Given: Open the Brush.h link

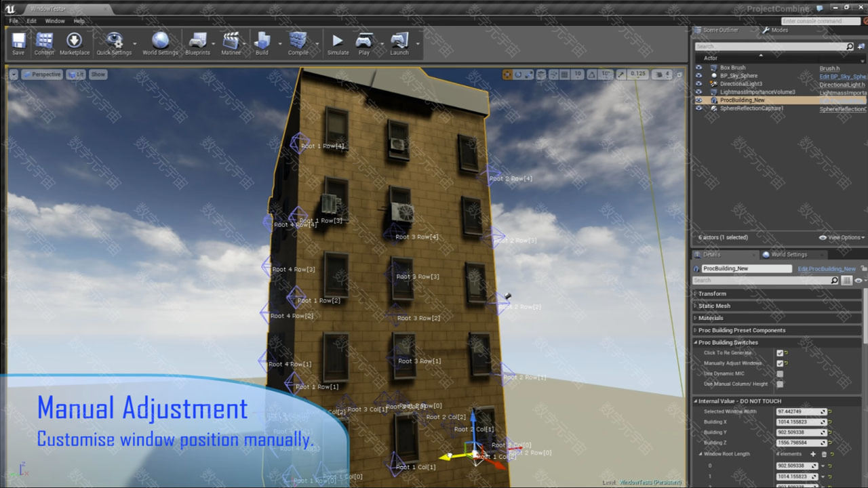Looking at the screenshot, I should tap(829, 68).
